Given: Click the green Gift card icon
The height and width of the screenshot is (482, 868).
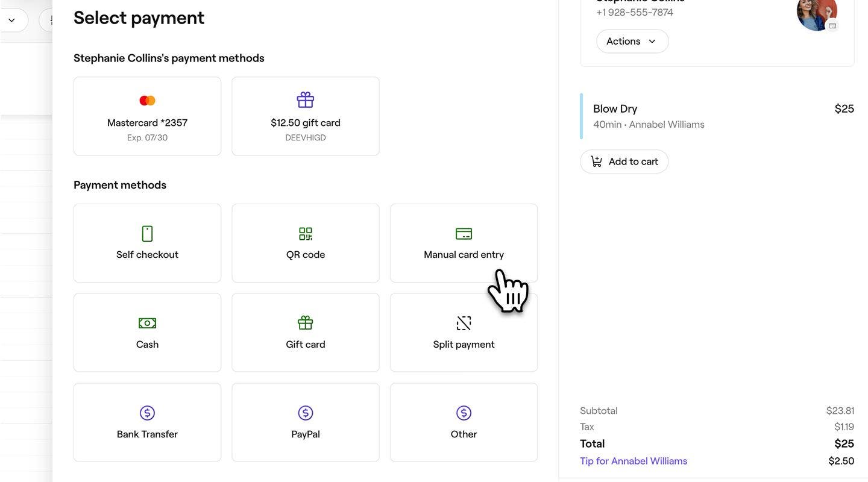Looking at the screenshot, I should 306,323.
